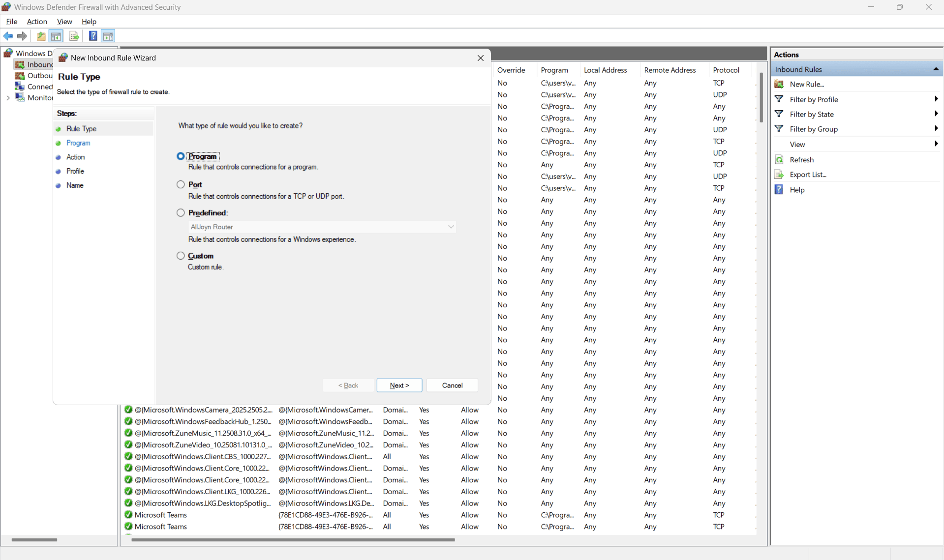The width and height of the screenshot is (944, 560).
Task: Select the Predefined rule type
Action: coord(181,212)
